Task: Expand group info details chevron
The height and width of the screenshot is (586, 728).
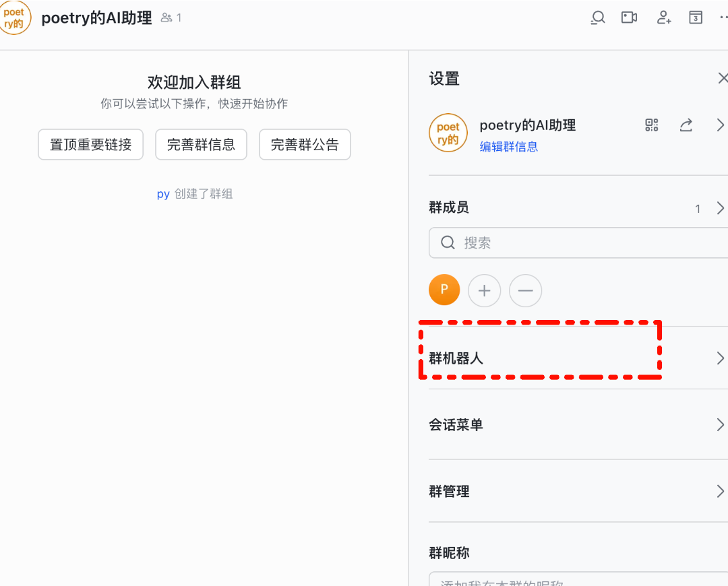Action: 720,125
